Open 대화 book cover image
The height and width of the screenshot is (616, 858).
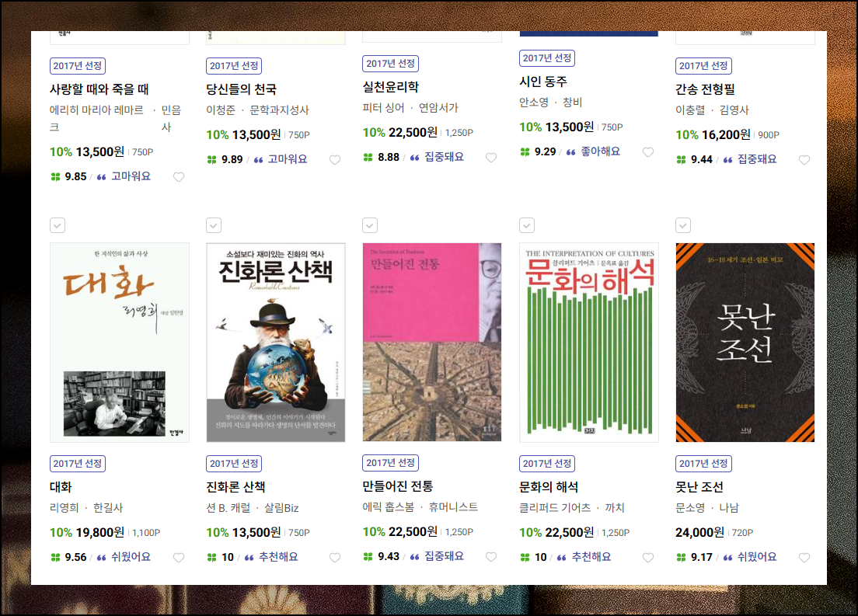(x=120, y=343)
